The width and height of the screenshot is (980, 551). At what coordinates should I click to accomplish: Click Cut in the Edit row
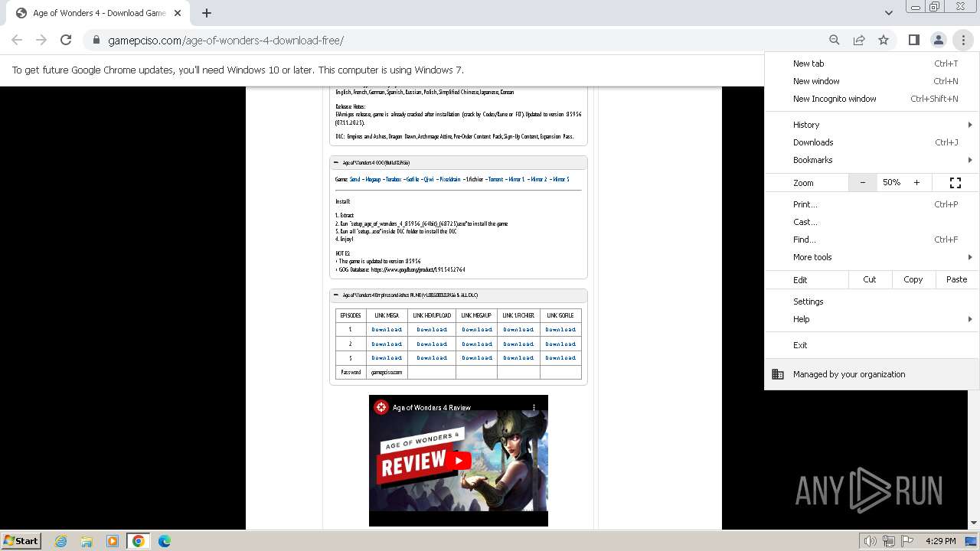tap(870, 279)
